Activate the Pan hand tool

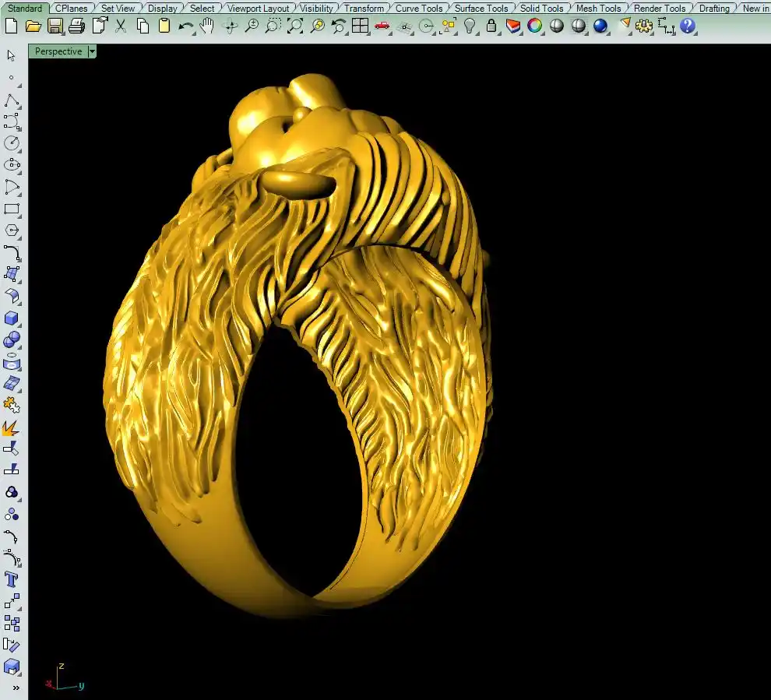coord(207,26)
